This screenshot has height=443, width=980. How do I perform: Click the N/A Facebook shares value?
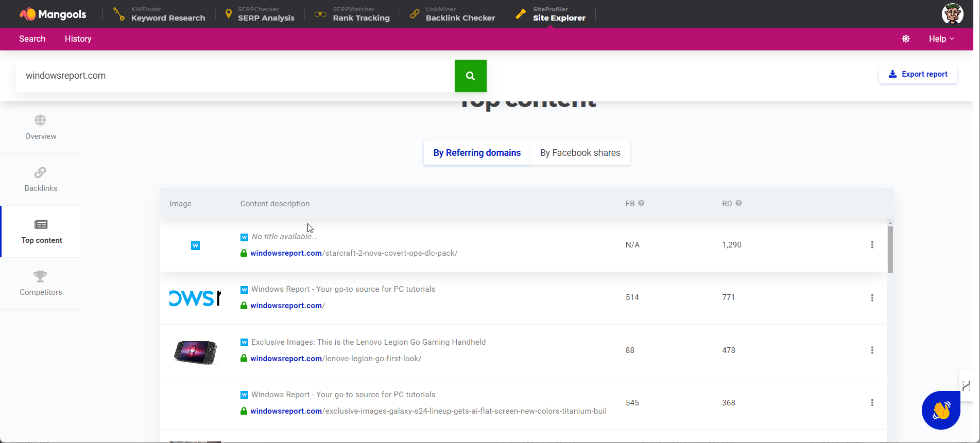point(632,245)
